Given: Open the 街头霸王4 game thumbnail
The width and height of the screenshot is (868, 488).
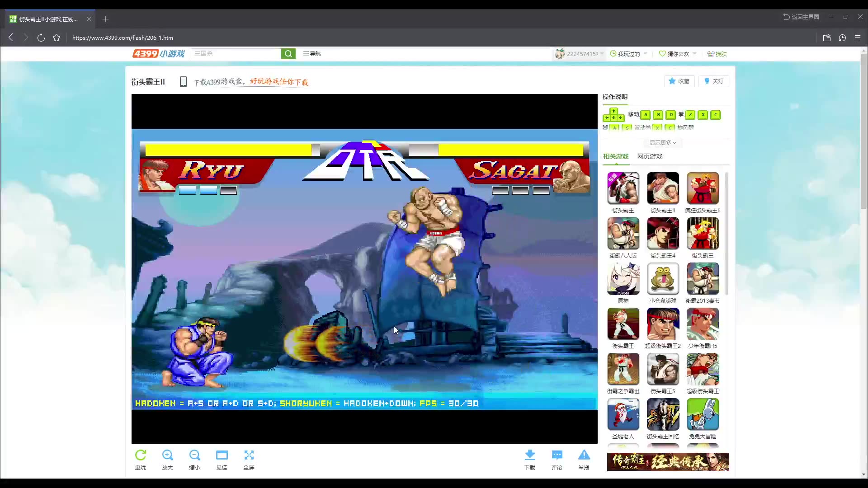Looking at the screenshot, I should point(663,233).
